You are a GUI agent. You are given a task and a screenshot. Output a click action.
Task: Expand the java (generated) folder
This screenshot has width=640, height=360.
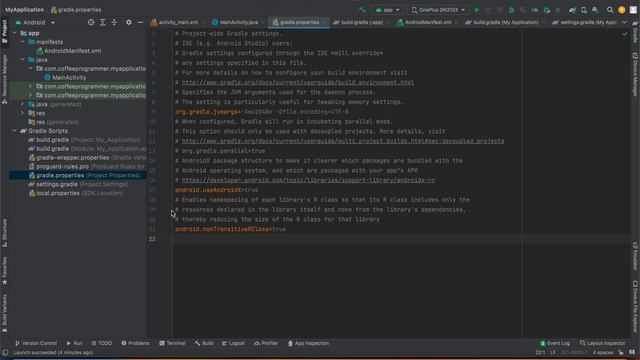click(x=23, y=104)
